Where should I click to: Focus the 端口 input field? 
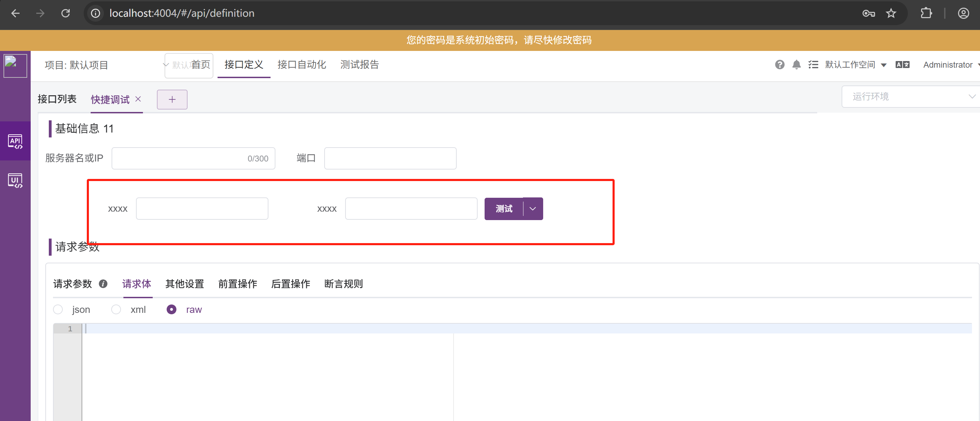[390, 158]
